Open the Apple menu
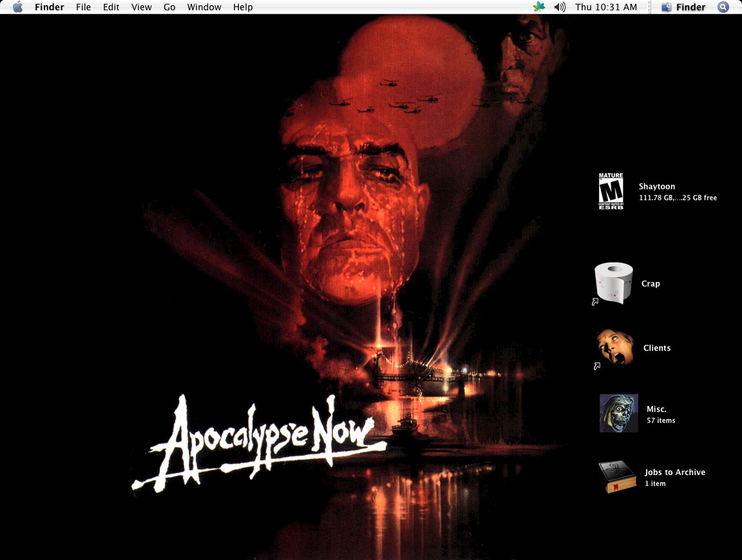The image size is (742, 560). 17,7
